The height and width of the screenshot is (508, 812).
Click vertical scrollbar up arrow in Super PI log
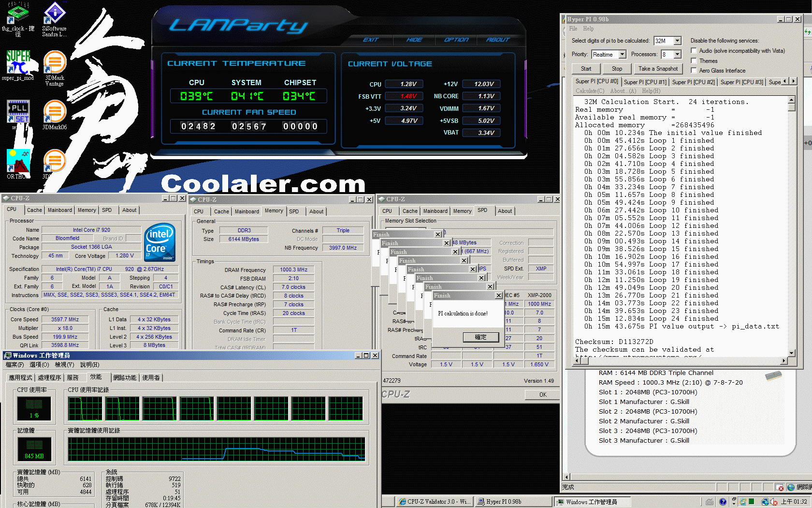coord(791,100)
